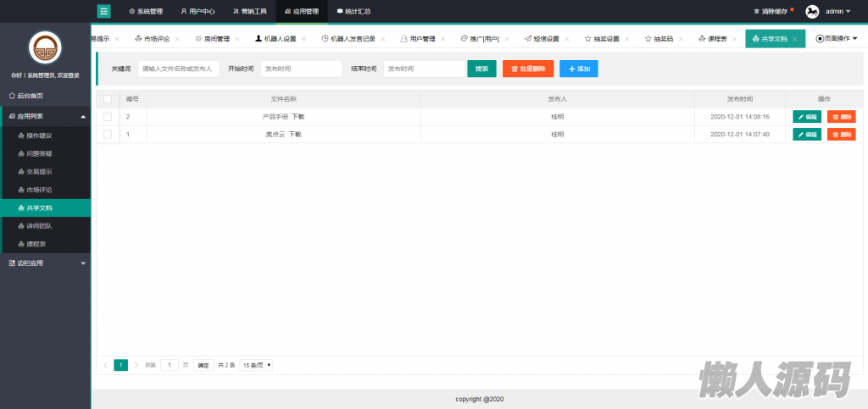This screenshot has width=868, height=409.
Task: Check the row checkbox for 产品手册
Action: [x=108, y=117]
